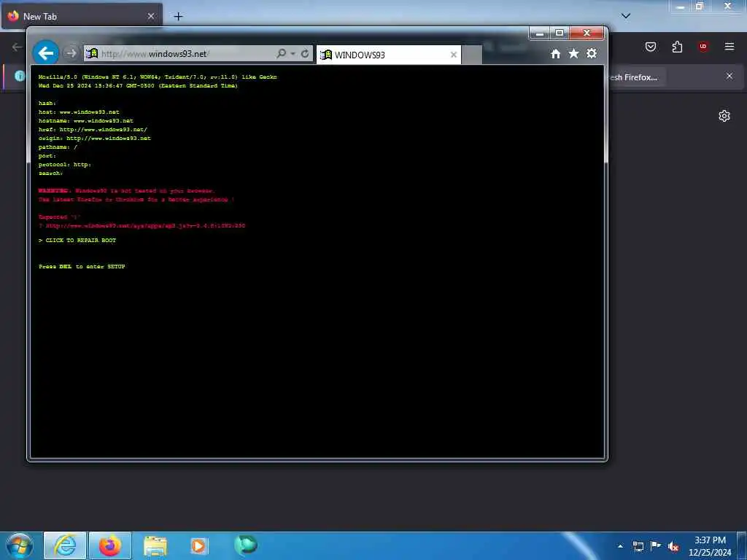Click Internet Explorer back arrow button
The image size is (747, 560).
click(46, 52)
